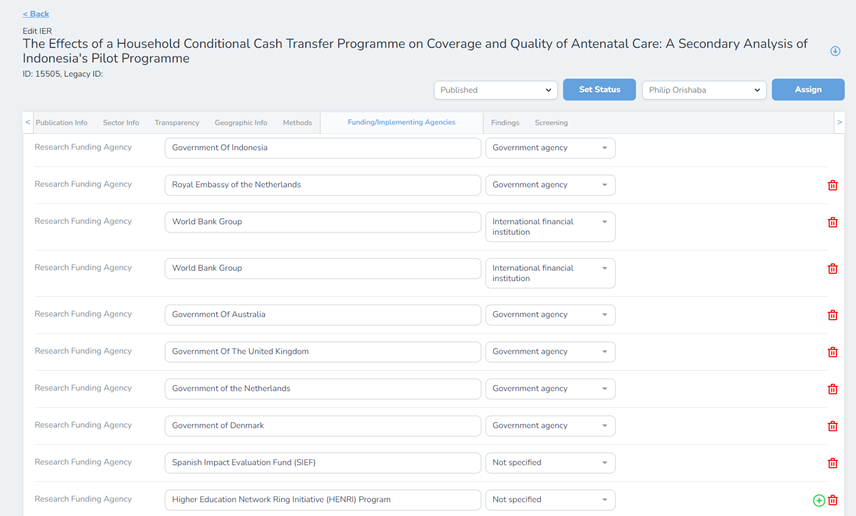Switch to the Findings tab
The image size is (856, 516).
[505, 123]
